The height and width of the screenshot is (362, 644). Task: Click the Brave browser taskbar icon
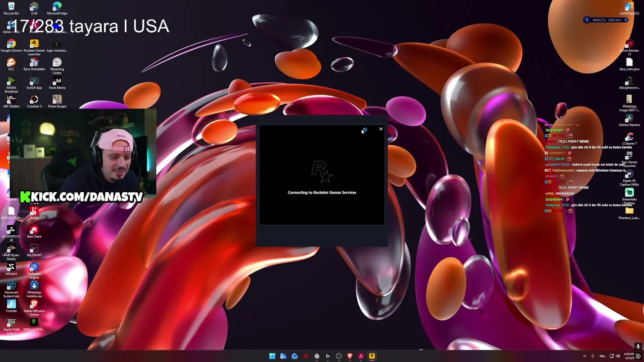(350, 356)
